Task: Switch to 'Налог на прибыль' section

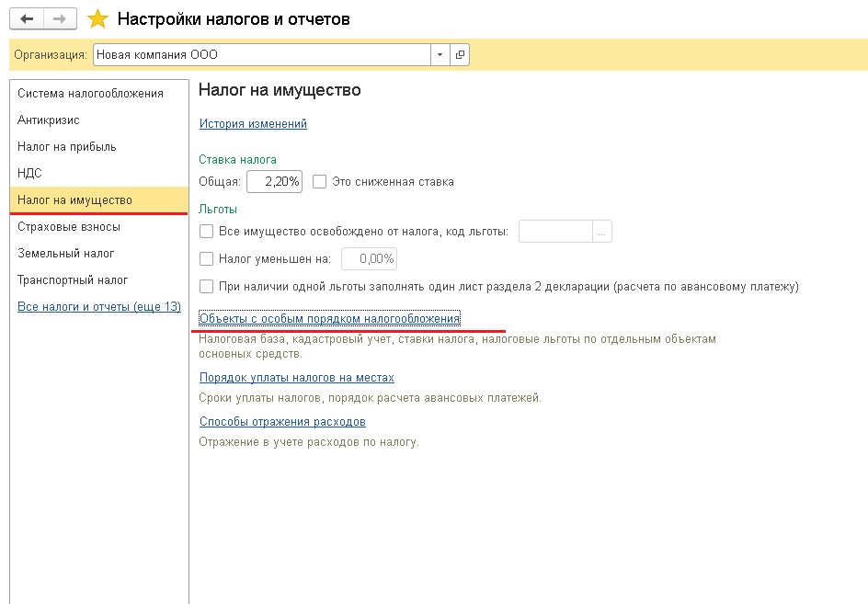Action: (x=67, y=147)
